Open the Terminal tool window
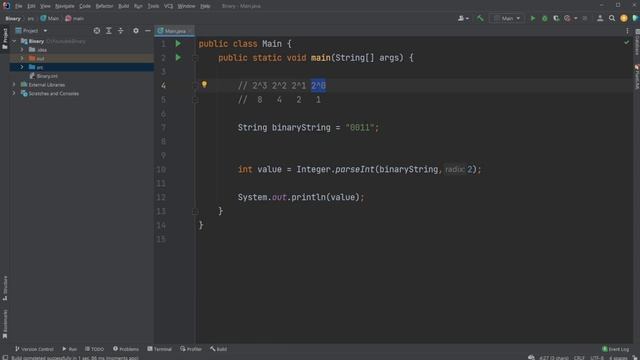 (x=160, y=349)
